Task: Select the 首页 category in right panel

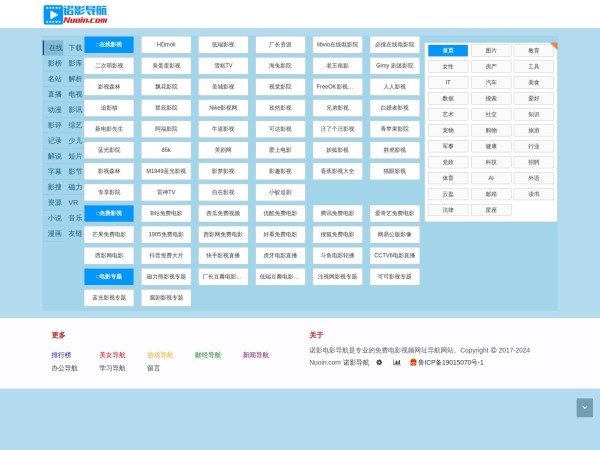Action: [448, 50]
